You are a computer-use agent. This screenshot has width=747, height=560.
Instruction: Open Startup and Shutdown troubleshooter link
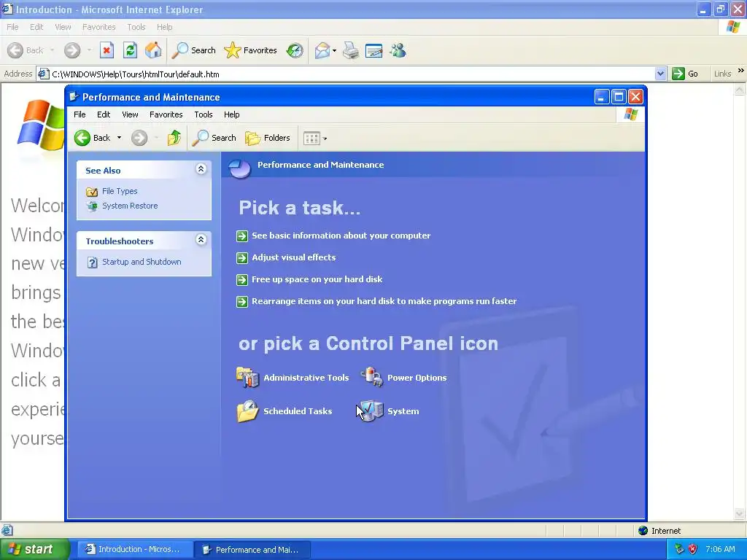pyautogui.click(x=142, y=262)
